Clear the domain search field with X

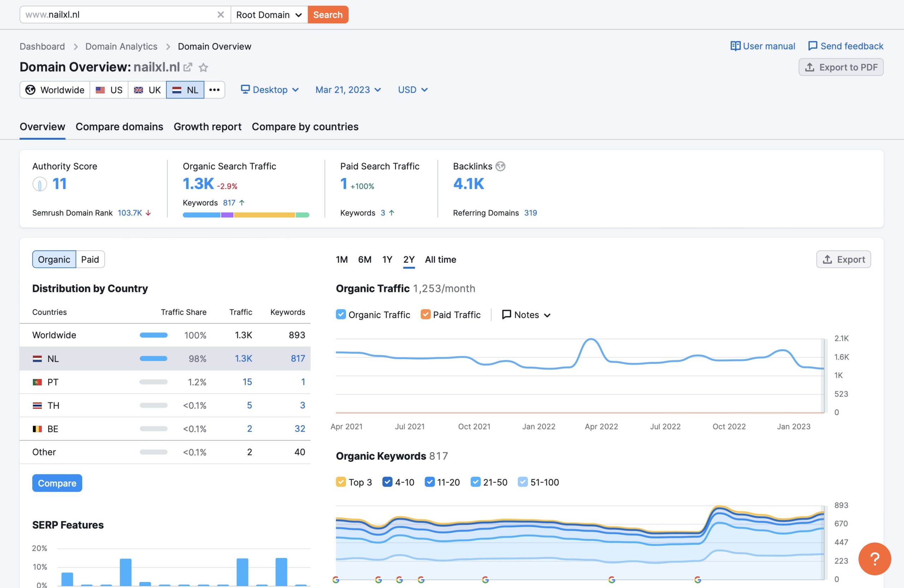point(220,15)
